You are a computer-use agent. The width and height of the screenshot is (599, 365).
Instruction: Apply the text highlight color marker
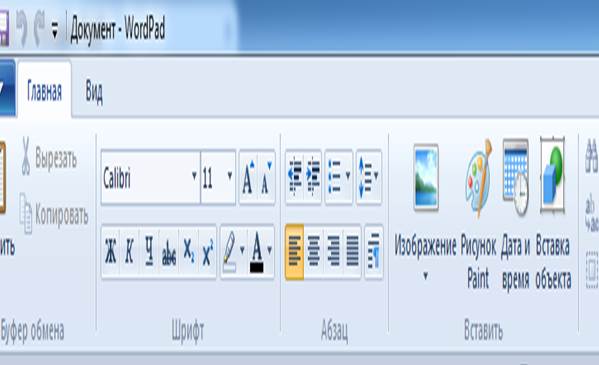[229, 251]
